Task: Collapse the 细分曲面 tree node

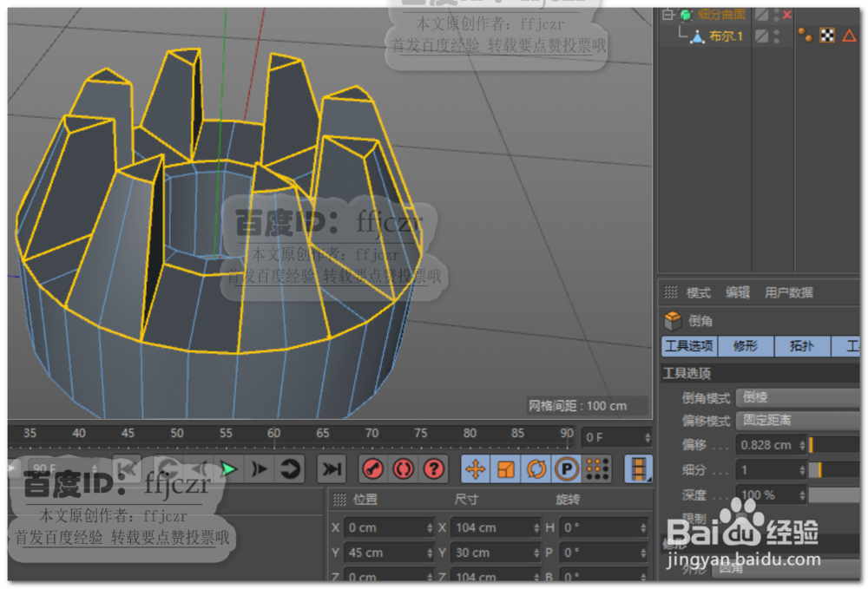Action: pyautogui.click(x=668, y=15)
